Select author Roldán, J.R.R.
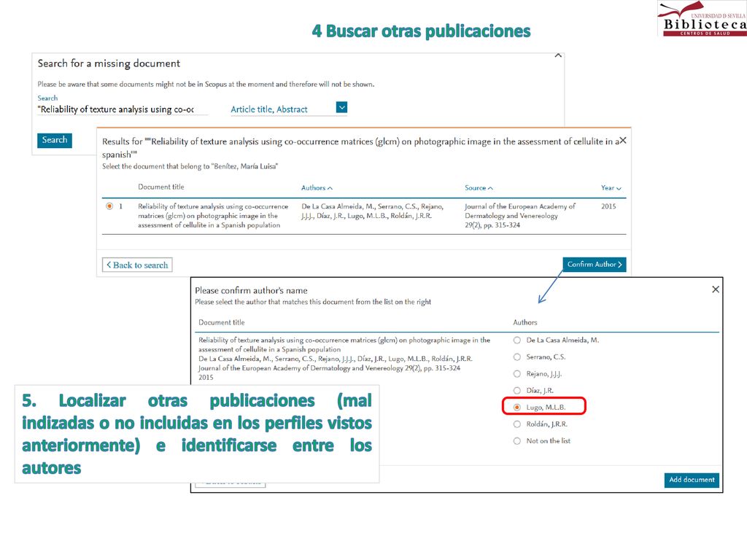Viewport: 747px width, 560px height. (x=517, y=424)
